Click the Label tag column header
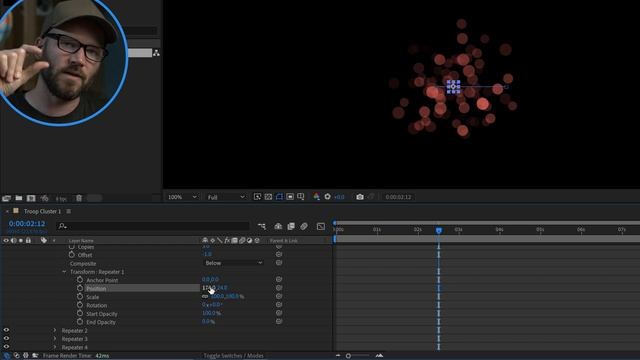Screen dimensions: 640x360 [x=44, y=240]
